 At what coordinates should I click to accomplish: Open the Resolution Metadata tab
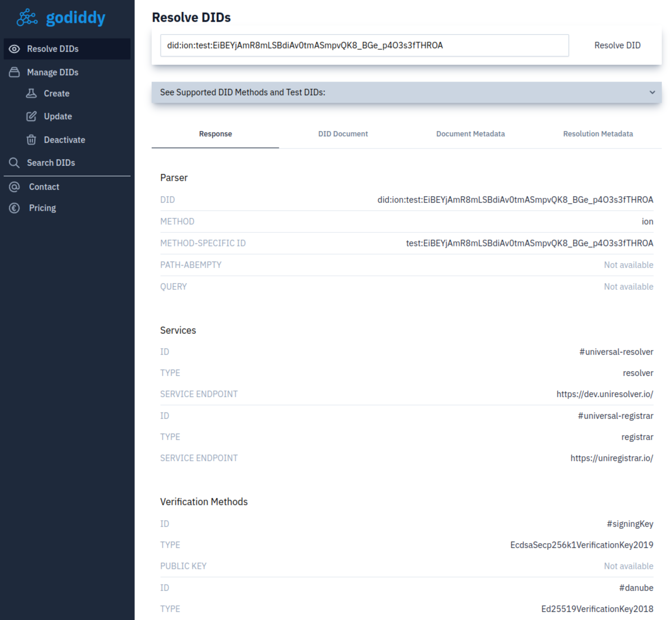pos(598,134)
